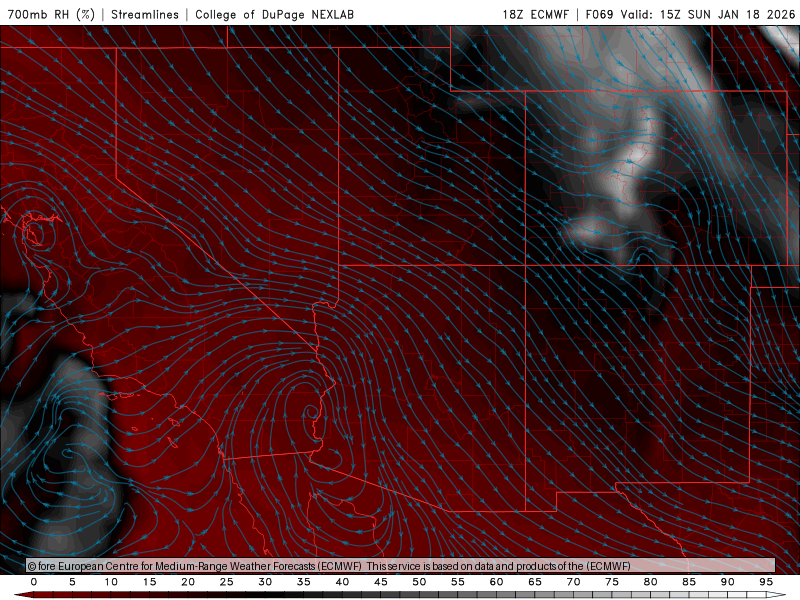Click the "20" color scale label
Image resolution: width=800 pixels, height=600 pixels.
pyautogui.click(x=188, y=582)
